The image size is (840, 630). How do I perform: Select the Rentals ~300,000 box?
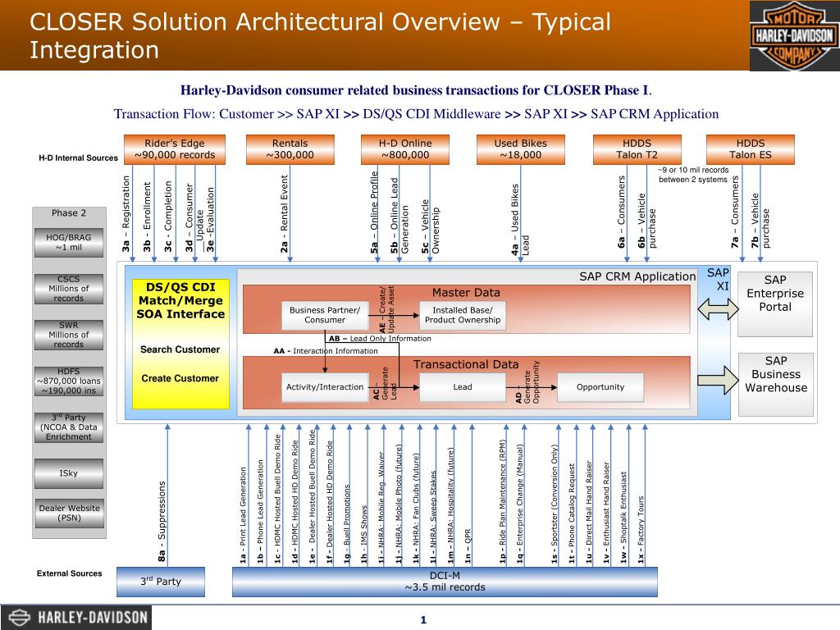tap(290, 149)
